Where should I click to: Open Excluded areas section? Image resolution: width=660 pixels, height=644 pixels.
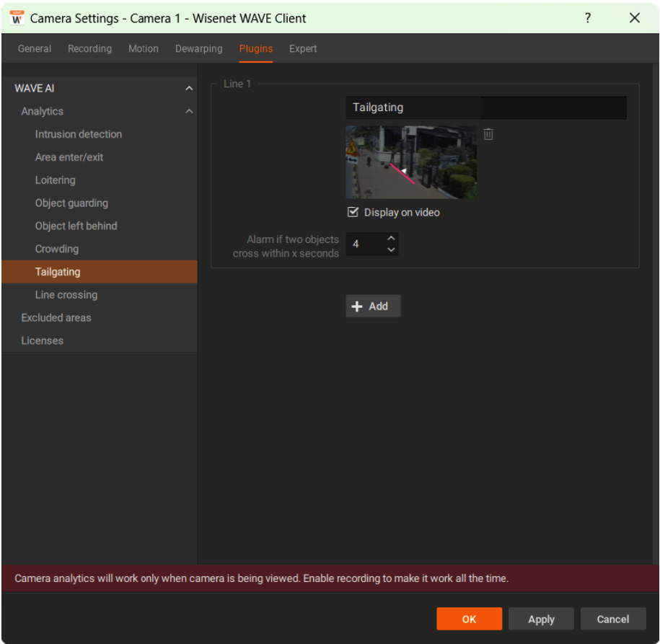tap(100, 318)
